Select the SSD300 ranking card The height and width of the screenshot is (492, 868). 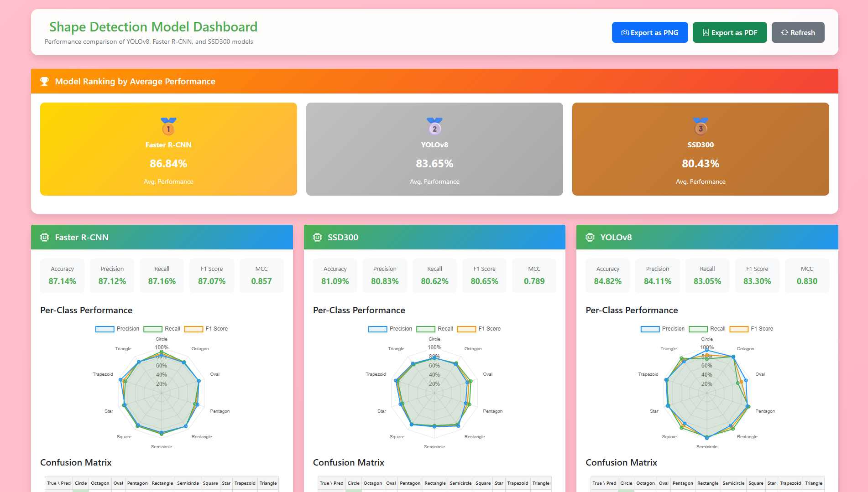(701, 149)
